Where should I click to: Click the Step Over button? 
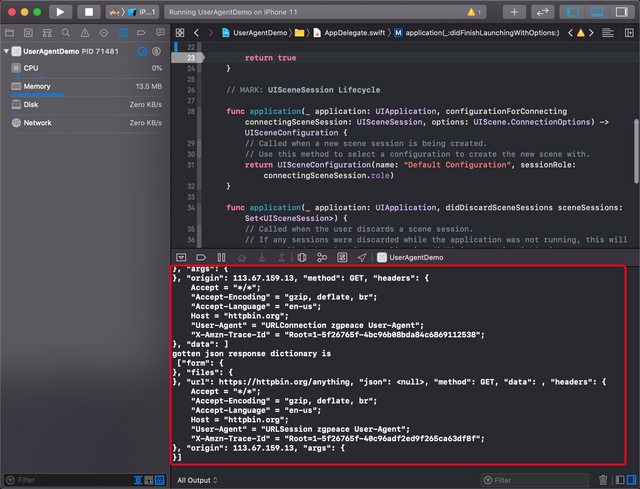click(242, 257)
